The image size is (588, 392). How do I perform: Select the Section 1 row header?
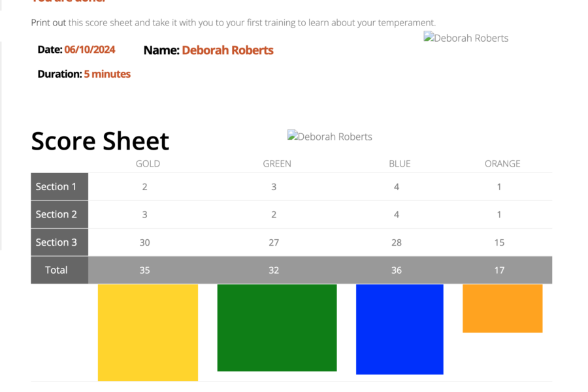[59, 186]
